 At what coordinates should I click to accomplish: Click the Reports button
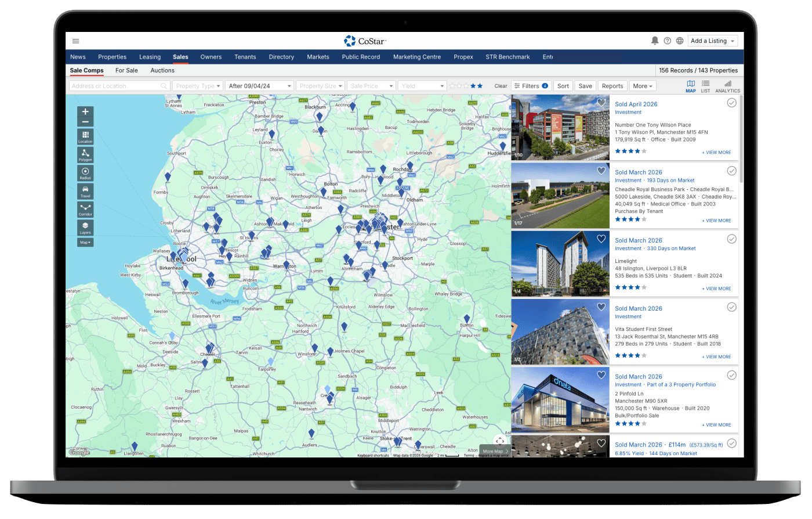click(x=612, y=86)
